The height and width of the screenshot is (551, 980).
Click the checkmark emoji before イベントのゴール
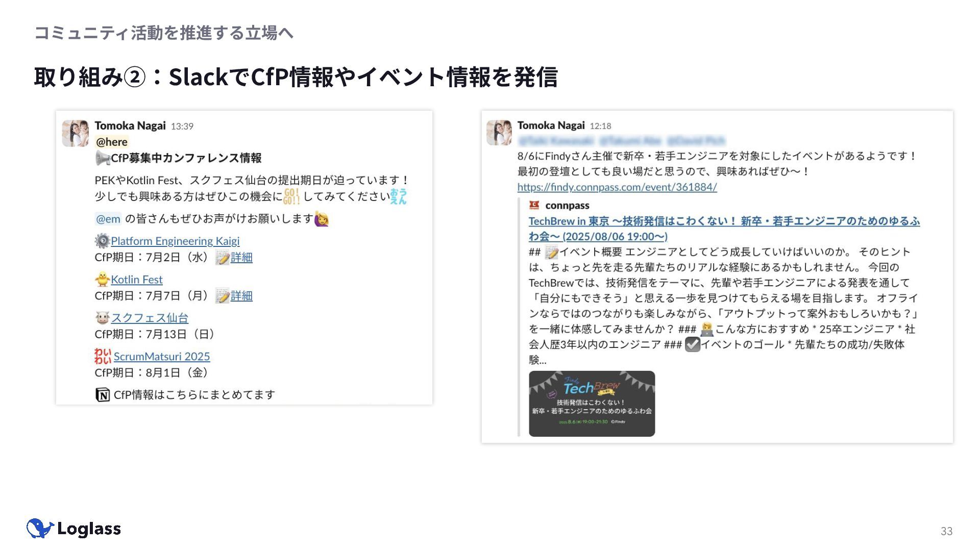[x=692, y=344]
